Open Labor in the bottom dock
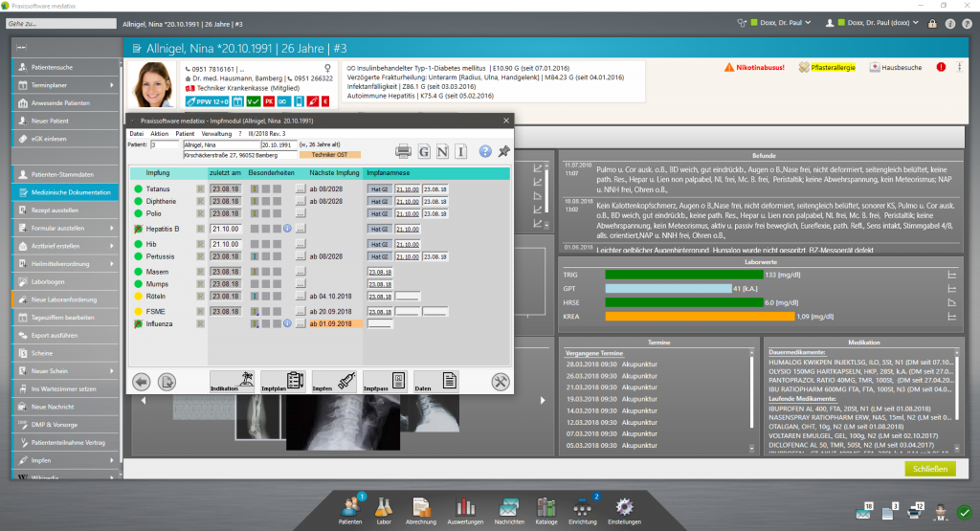This screenshot has height=531, width=980. [383, 507]
